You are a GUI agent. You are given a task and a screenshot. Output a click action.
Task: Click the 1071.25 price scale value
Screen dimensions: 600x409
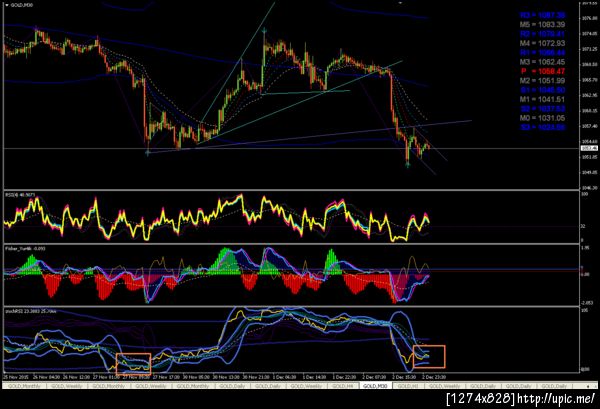click(590, 49)
